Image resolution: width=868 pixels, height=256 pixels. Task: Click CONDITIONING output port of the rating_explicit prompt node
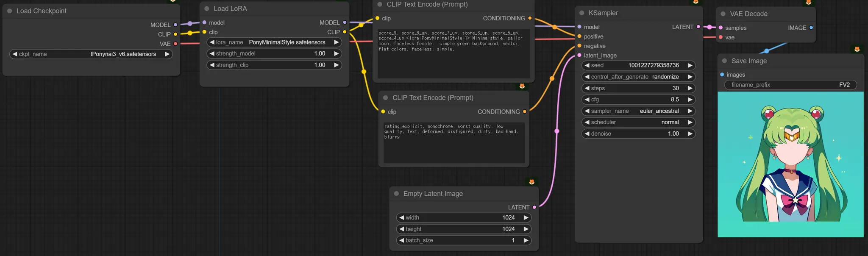click(x=525, y=111)
